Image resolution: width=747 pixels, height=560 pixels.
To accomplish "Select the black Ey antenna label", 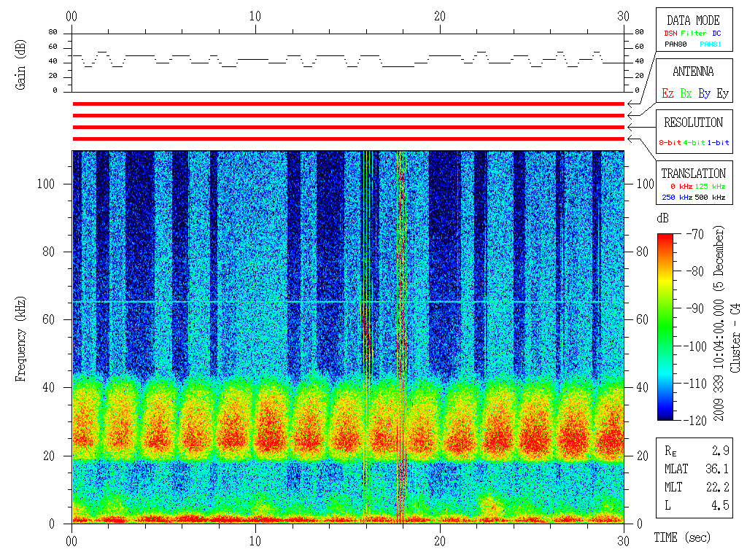I will tap(723, 94).
